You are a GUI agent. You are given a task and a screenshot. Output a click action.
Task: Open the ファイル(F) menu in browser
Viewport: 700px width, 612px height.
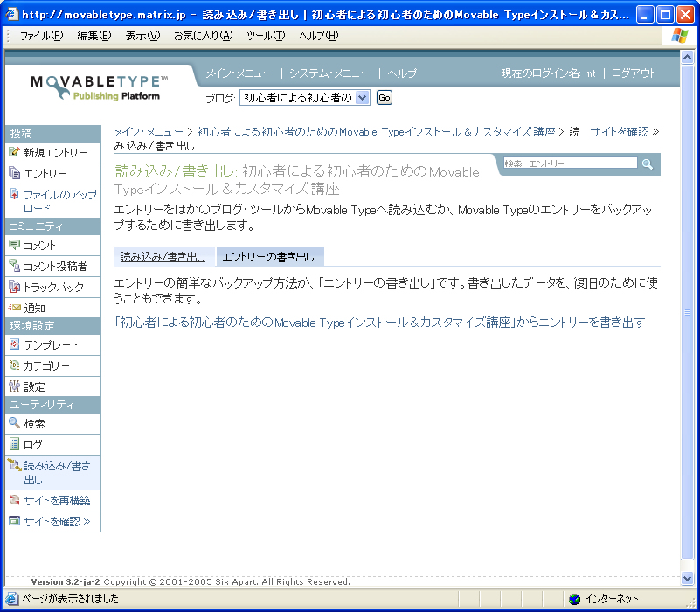41,35
